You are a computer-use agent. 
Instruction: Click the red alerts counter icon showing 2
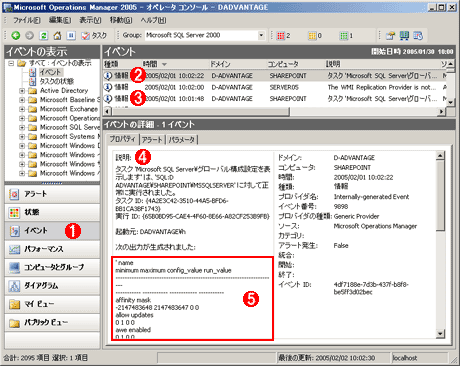pyautogui.click(x=281, y=35)
